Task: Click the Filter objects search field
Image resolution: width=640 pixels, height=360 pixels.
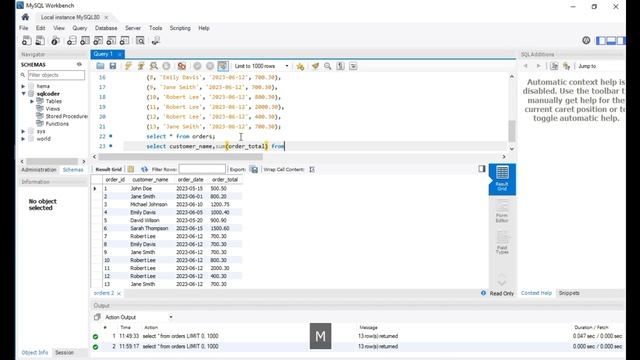Action: click(56, 75)
